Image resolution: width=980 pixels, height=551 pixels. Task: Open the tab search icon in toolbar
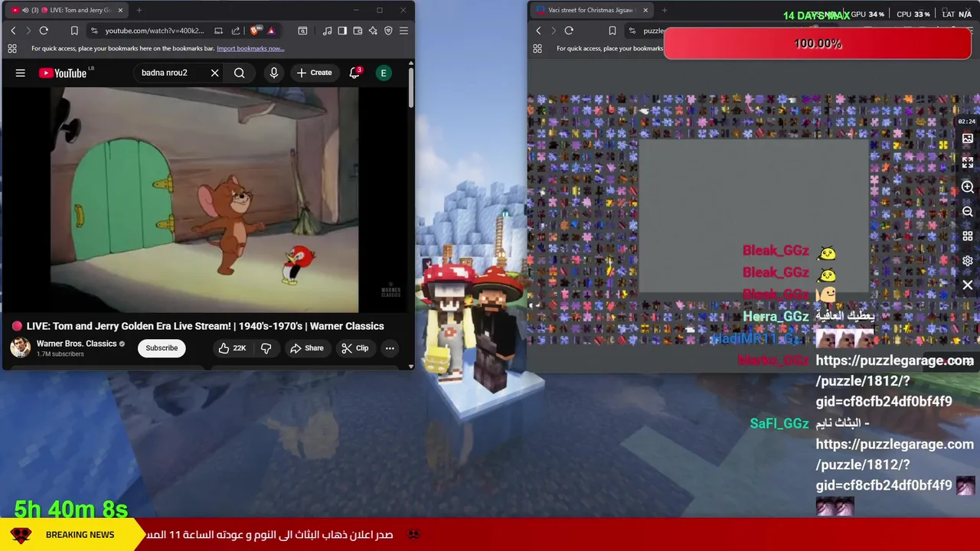302,31
